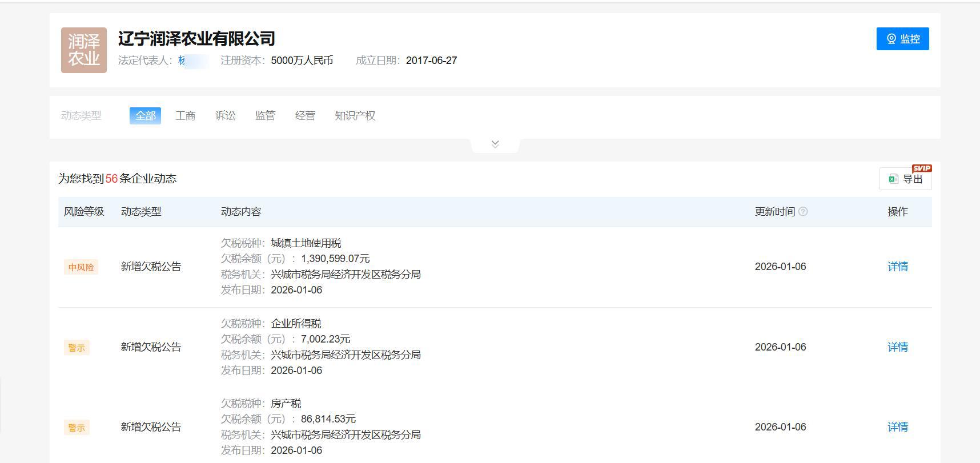This screenshot has height=463, width=980.
Task: Click the help icon beside 更新时间
Action: point(803,212)
